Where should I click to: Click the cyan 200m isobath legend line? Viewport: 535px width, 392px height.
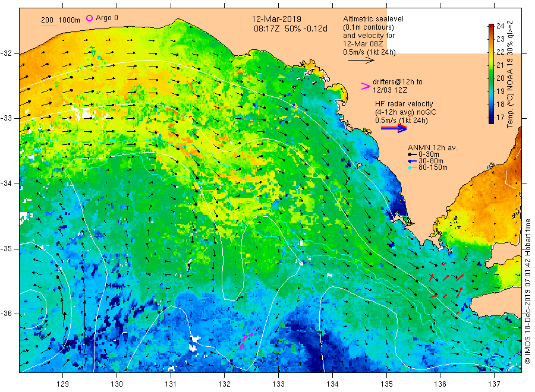pos(49,26)
